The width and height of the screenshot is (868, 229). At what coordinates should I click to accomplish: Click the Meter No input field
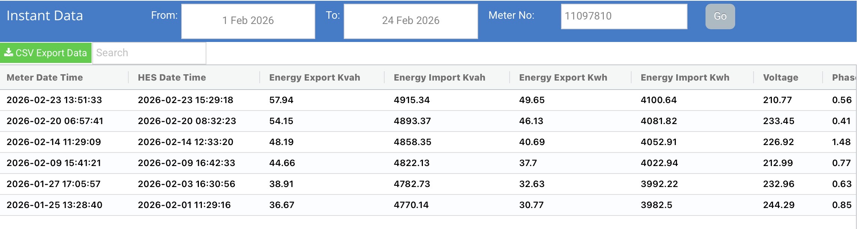coord(624,16)
